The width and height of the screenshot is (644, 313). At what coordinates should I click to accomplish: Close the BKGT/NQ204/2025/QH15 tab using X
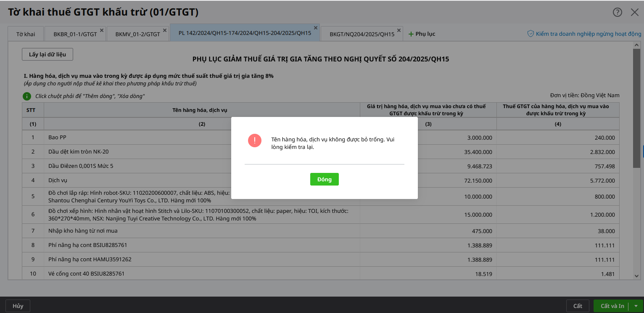tap(399, 30)
